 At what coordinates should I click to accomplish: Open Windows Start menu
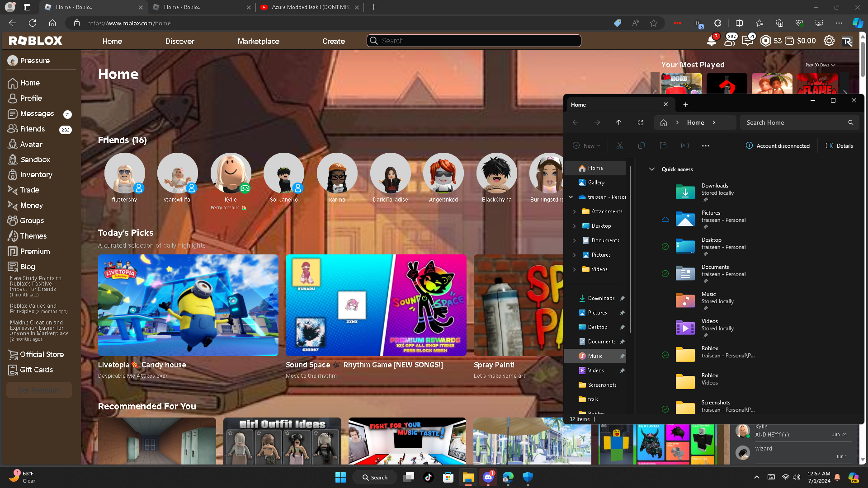click(340, 477)
